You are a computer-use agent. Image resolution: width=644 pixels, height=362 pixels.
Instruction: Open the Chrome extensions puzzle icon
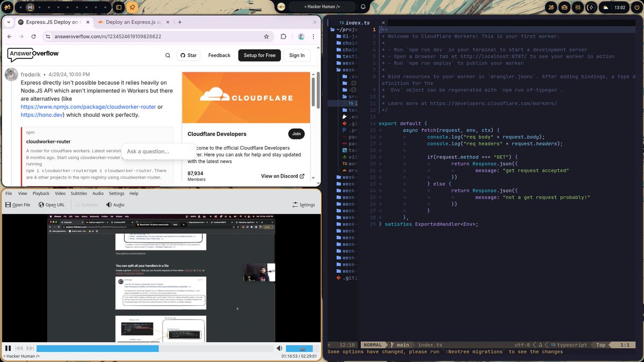coord(283,36)
